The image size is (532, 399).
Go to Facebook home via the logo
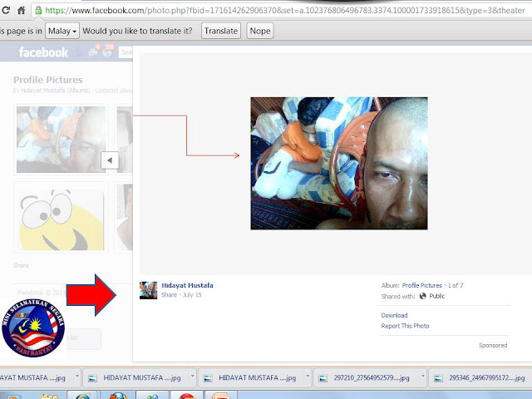(43, 52)
